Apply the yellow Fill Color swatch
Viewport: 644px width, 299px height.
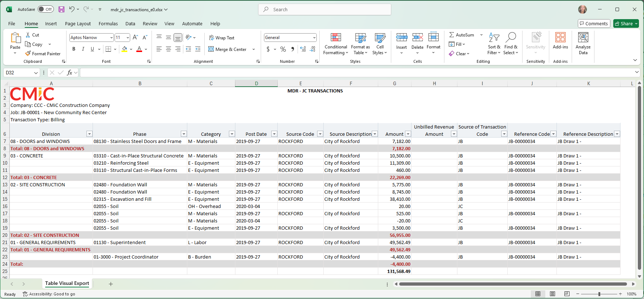coord(124,49)
